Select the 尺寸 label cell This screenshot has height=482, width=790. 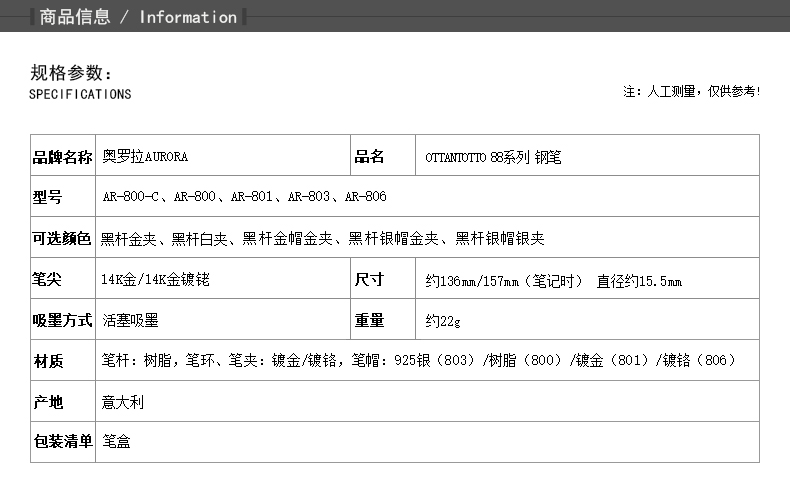click(383, 279)
